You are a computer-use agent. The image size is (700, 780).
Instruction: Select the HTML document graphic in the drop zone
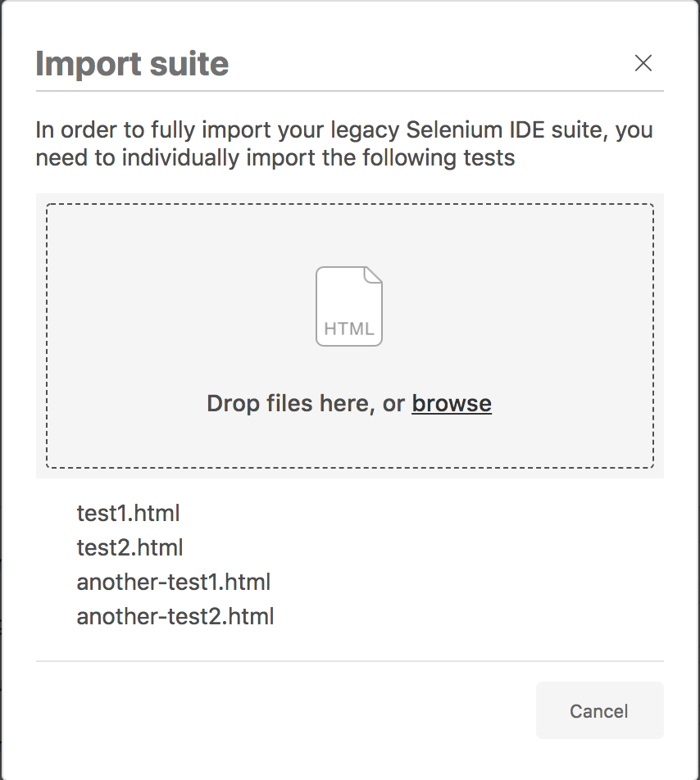click(x=349, y=306)
